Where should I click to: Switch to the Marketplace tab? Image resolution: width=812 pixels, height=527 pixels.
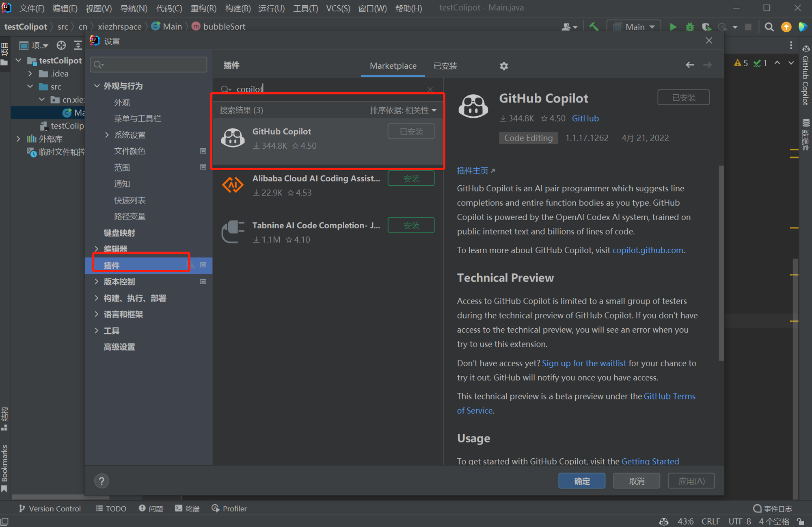coord(393,66)
